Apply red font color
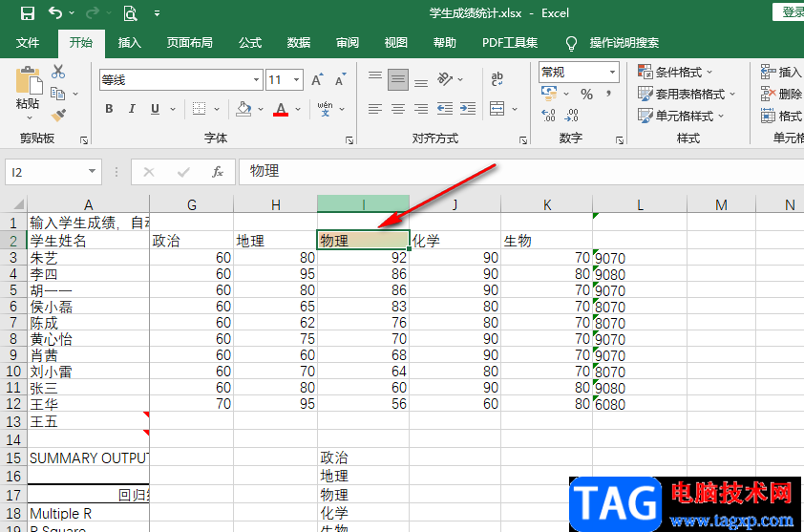 [x=281, y=109]
